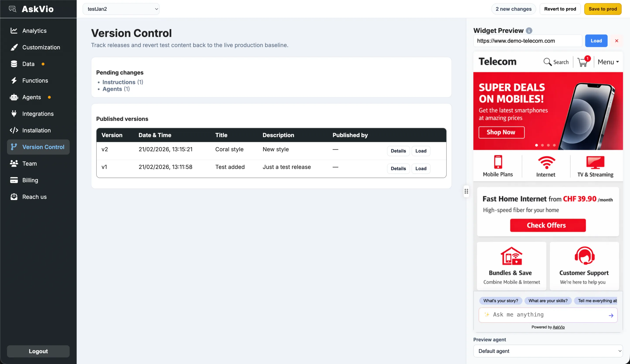The image size is (630, 364).
Task: Open Details for version v1
Action: tap(398, 168)
